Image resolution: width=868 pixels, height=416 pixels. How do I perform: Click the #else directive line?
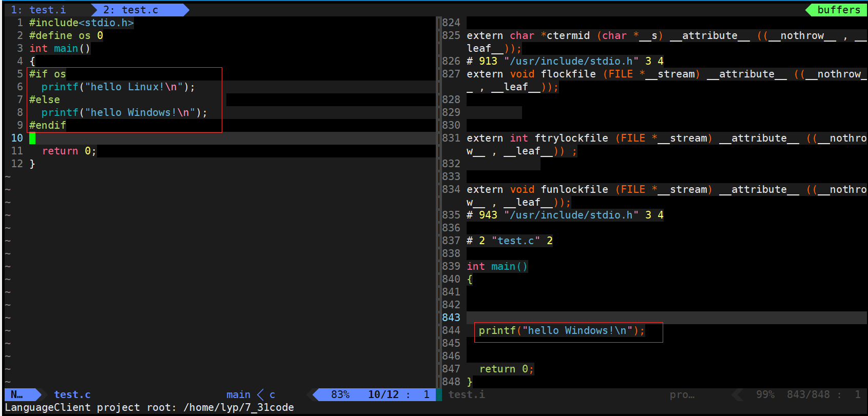[x=44, y=100]
